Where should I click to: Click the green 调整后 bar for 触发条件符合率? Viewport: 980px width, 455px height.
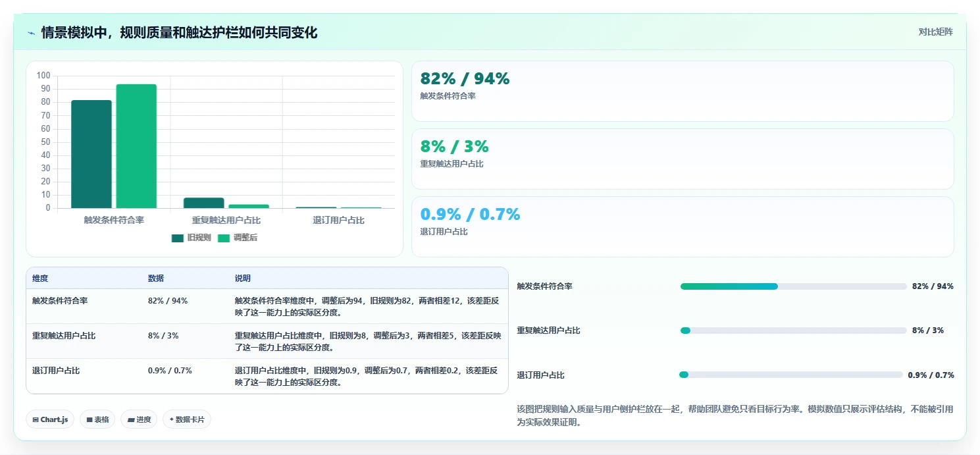tap(136, 146)
